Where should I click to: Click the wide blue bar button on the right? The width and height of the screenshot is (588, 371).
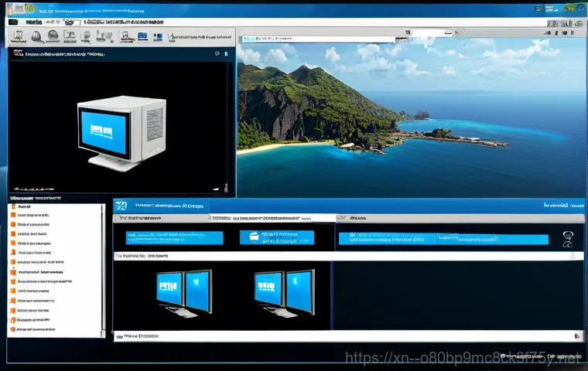coord(443,239)
